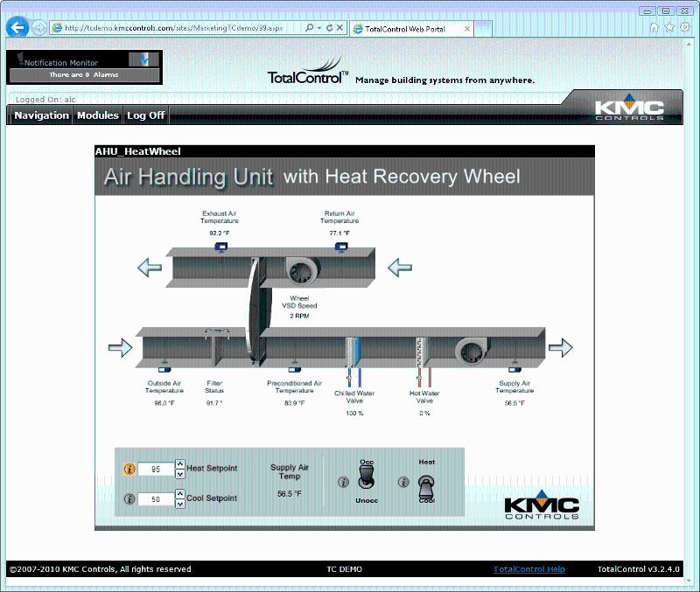Open the Notification Monitor graph icon
This screenshot has width=700, height=592.
click(143, 59)
